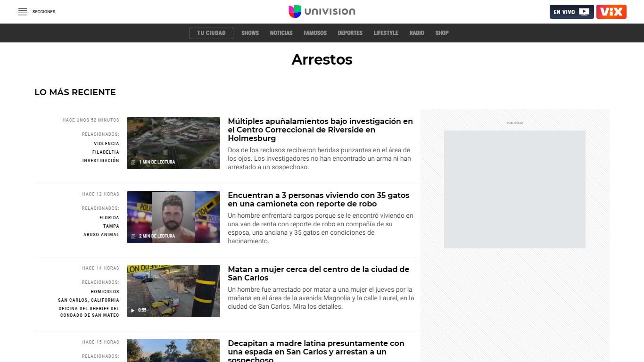Select the Violencia related tag
This screenshot has height=362, width=644.
(107, 144)
